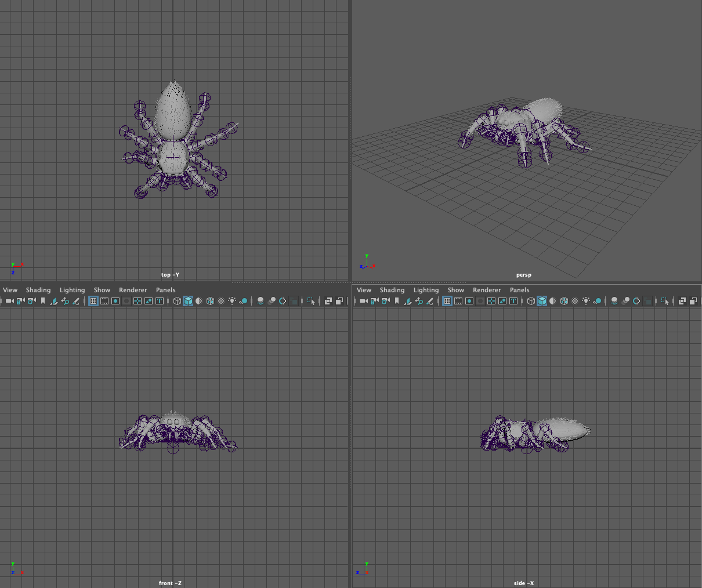Click smooth shade all cube in side view toolbar
The height and width of the screenshot is (588, 702).
point(542,301)
